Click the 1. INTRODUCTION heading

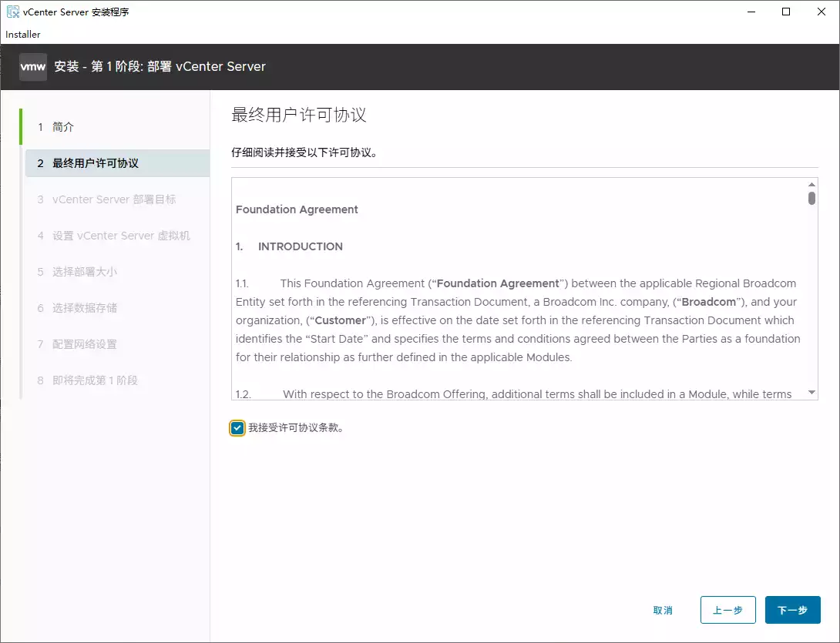coord(289,246)
